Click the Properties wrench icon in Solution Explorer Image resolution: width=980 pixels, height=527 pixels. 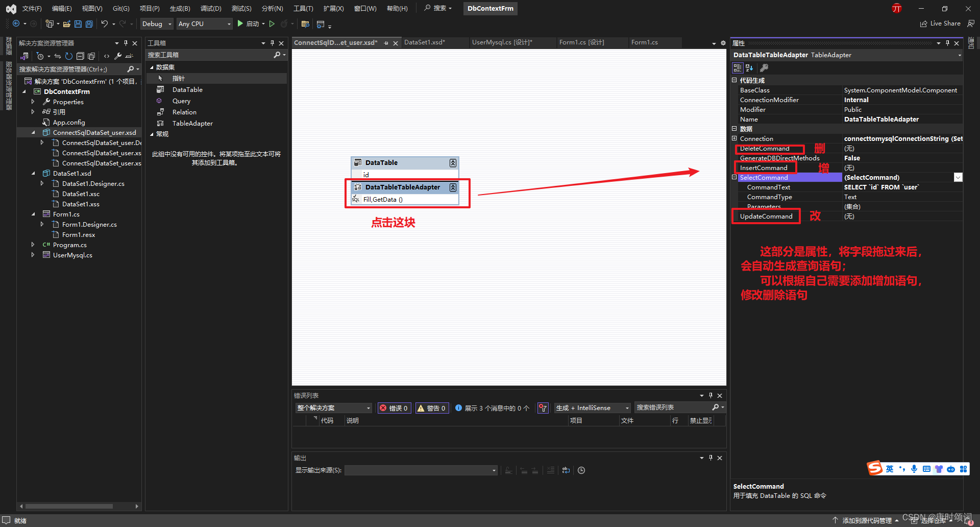click(x=117, y=56)
